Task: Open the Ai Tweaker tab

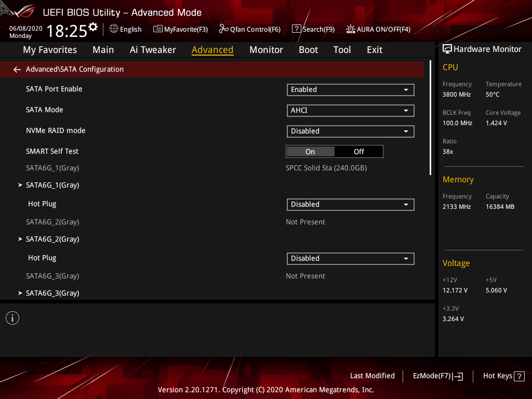Action: pyautogui.click(x=153, y=50)
